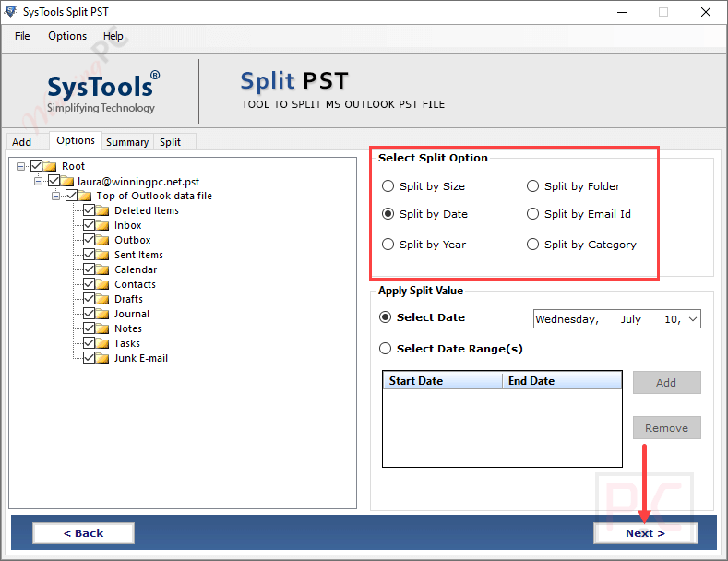
Task: Uncheck the Notes checkbox
Action: pyautogui.click(x=90, y=328)
